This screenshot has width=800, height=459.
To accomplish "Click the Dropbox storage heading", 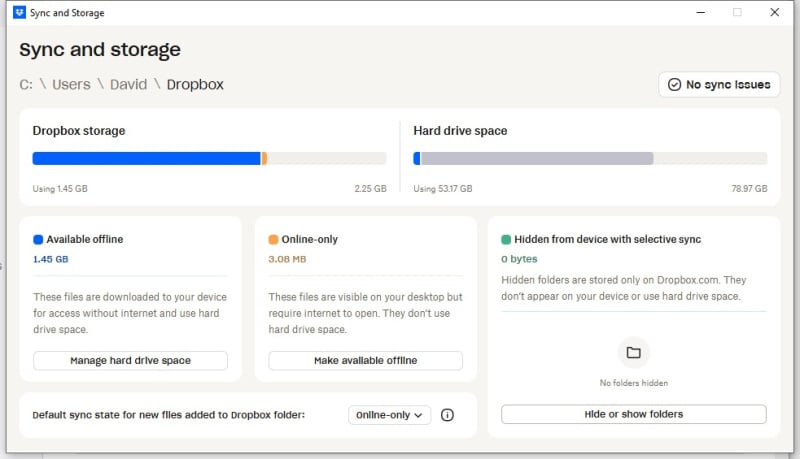I will pyautogui.click(x=79, y=131).
